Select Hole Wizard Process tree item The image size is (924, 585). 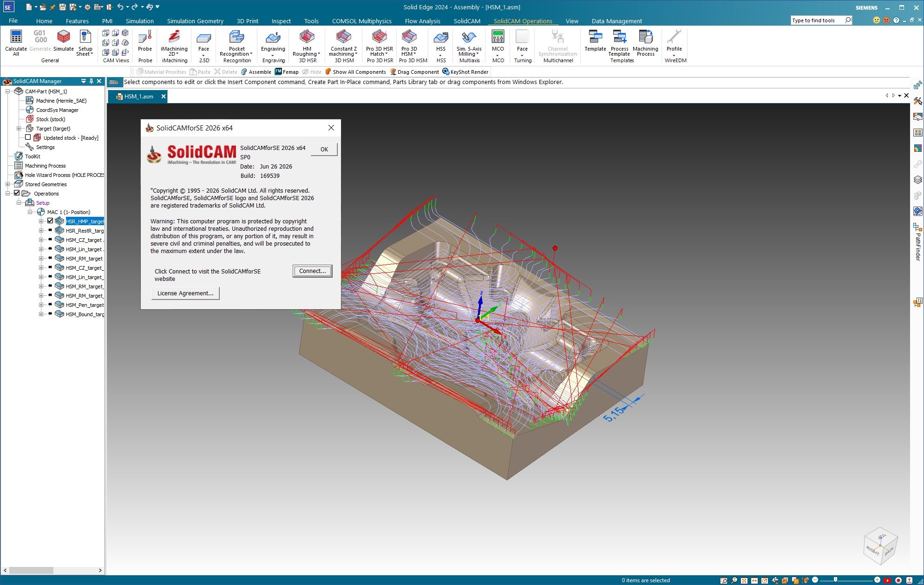coord(64,175)
